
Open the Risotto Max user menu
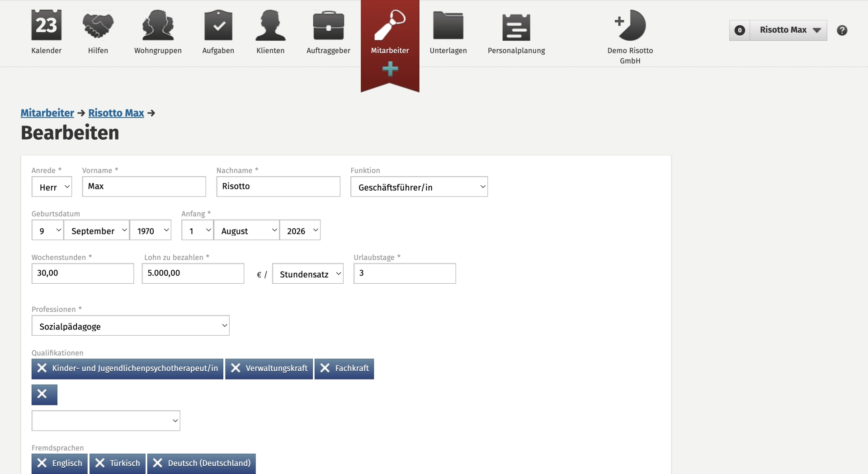(788, 30)
